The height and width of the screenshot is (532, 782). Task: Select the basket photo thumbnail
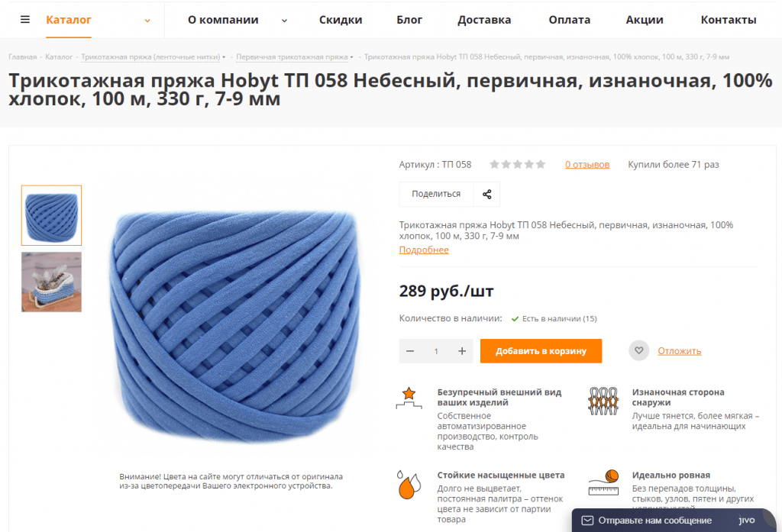point(51,282)
